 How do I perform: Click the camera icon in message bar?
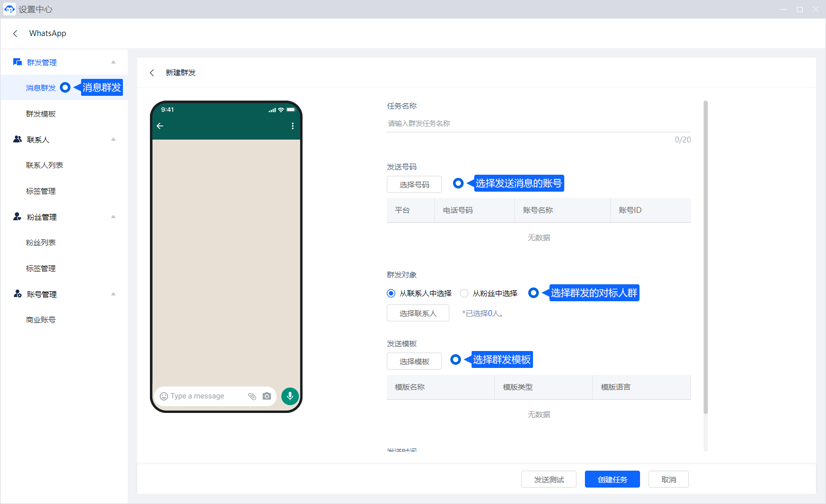point(267,396)
